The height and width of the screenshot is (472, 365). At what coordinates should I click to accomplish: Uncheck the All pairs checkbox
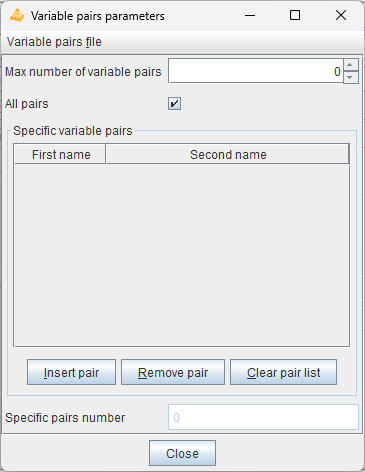(174, 104)
